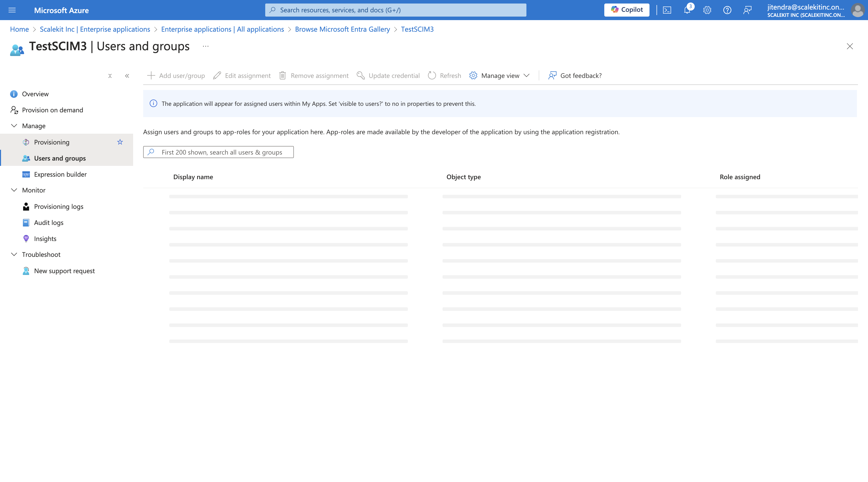Open the feedback icon in top bar

747,10
